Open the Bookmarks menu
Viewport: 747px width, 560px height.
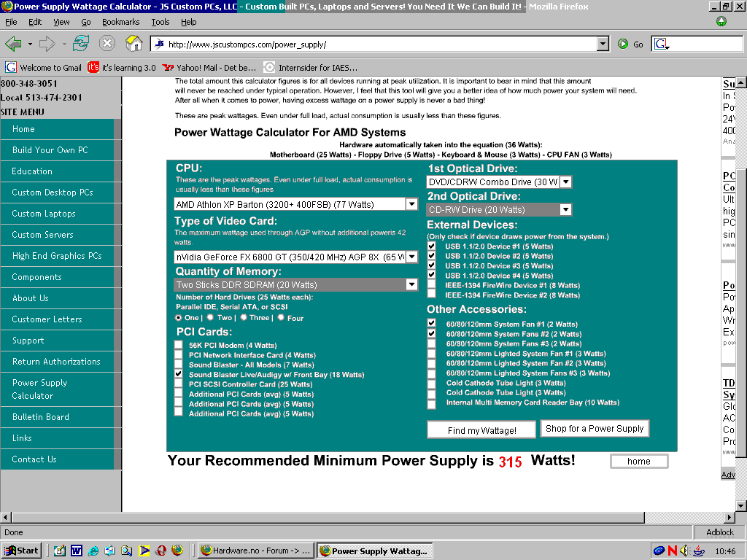tap(120, 23)
